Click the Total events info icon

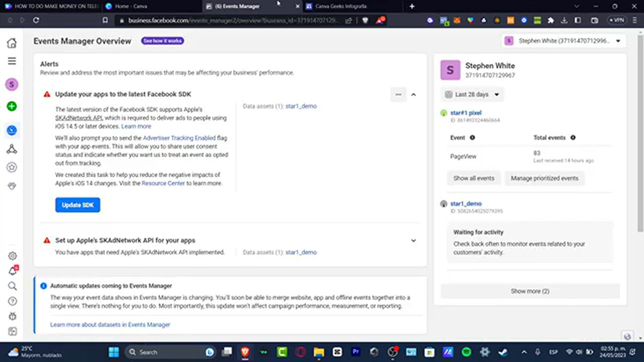click(x=573, y=137)
